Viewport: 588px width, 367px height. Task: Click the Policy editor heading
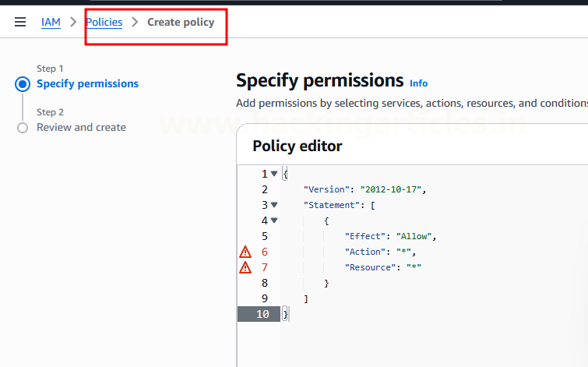(x=298, y=146)
